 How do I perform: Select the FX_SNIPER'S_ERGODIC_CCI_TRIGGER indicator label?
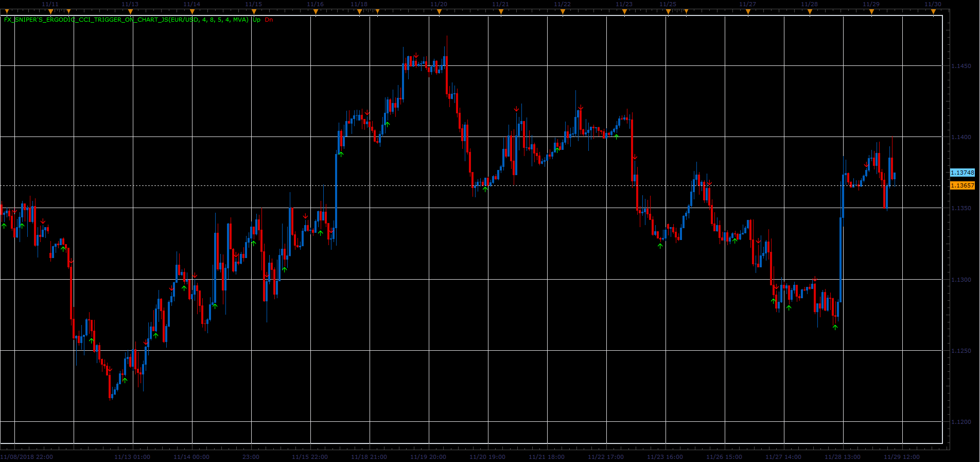126,20
